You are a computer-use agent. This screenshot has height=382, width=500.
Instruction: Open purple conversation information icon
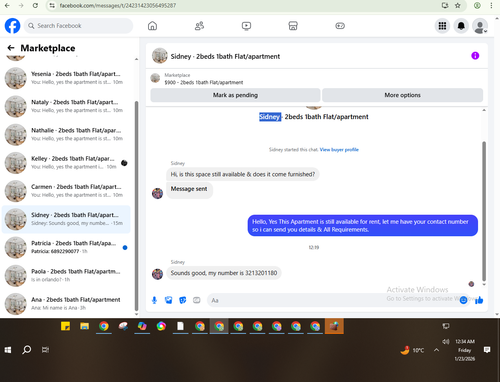click(x=475, y=56)
